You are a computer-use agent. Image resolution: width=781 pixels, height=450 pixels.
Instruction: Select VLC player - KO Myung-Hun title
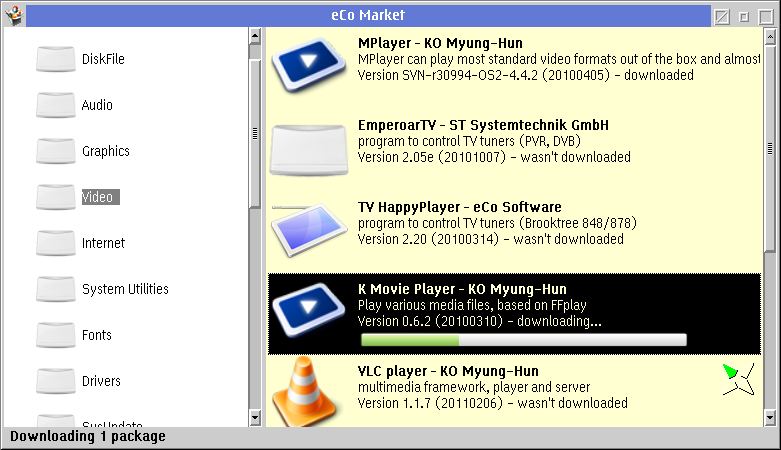(448, 371)
